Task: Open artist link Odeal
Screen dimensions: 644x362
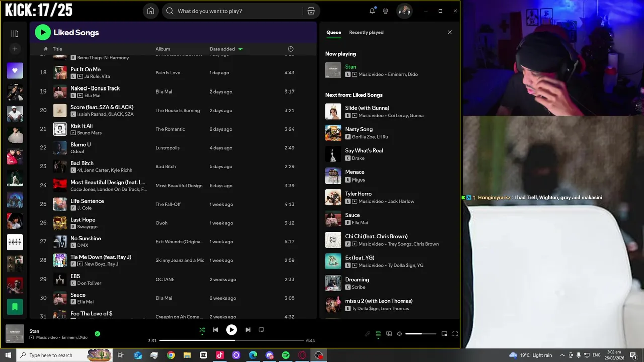Action: [77, 152]
